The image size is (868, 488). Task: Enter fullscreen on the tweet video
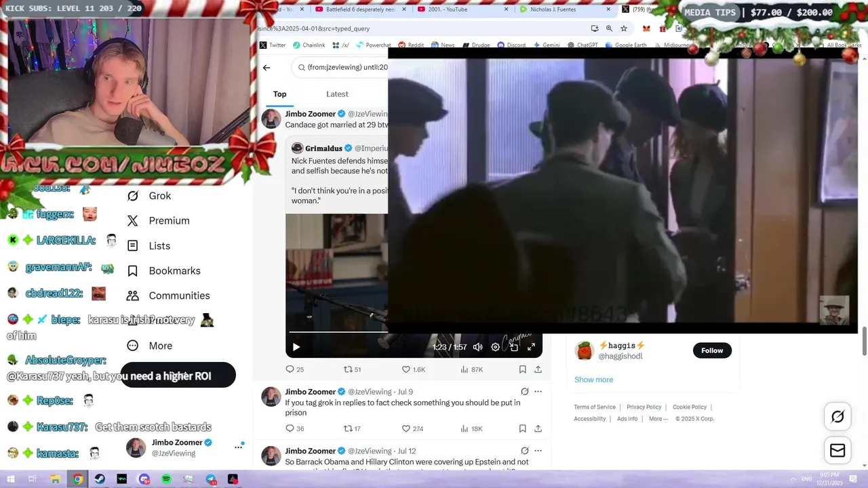point(532,347)
